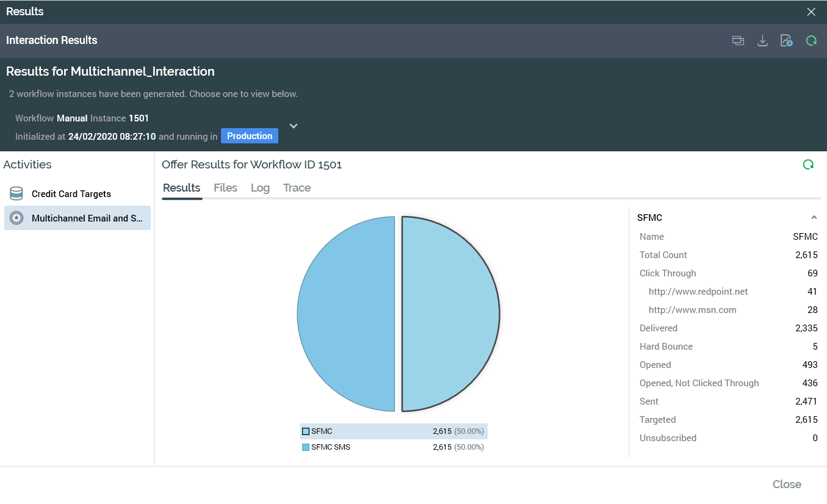The height and width of the screenshot is (504, 827).
Task: Click the SFMC legend color swatch
Action: pyautogui.click(x=306, y=431)
